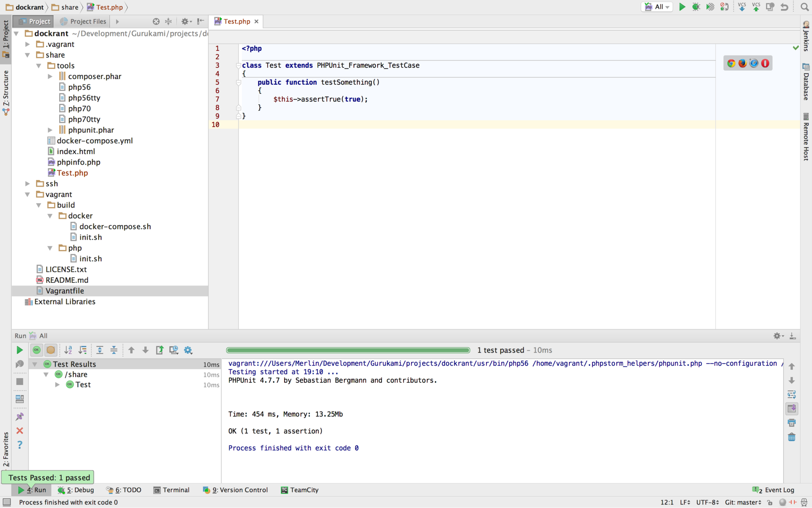Open in Firefox browser icon
812x508 pixels.
click(742, 63)
